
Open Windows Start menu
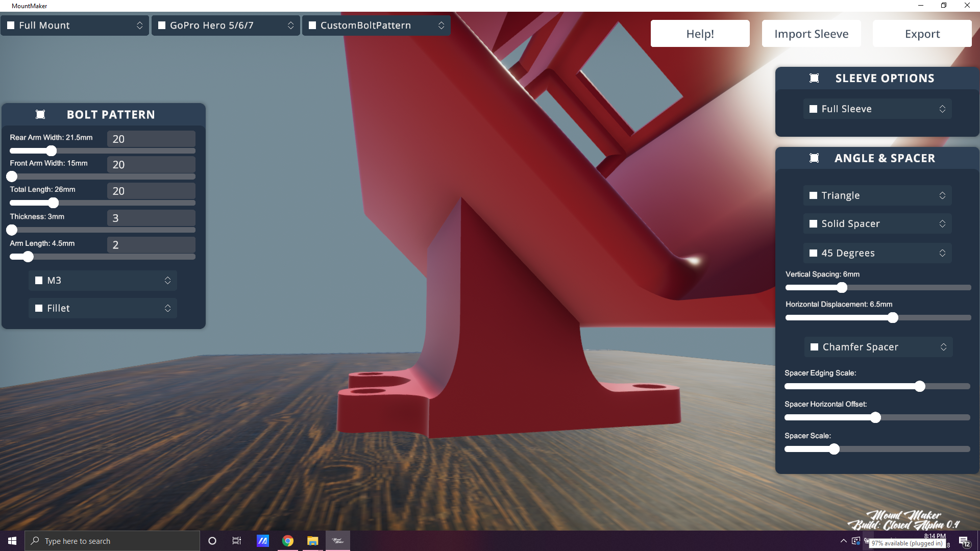click(12, 541)
